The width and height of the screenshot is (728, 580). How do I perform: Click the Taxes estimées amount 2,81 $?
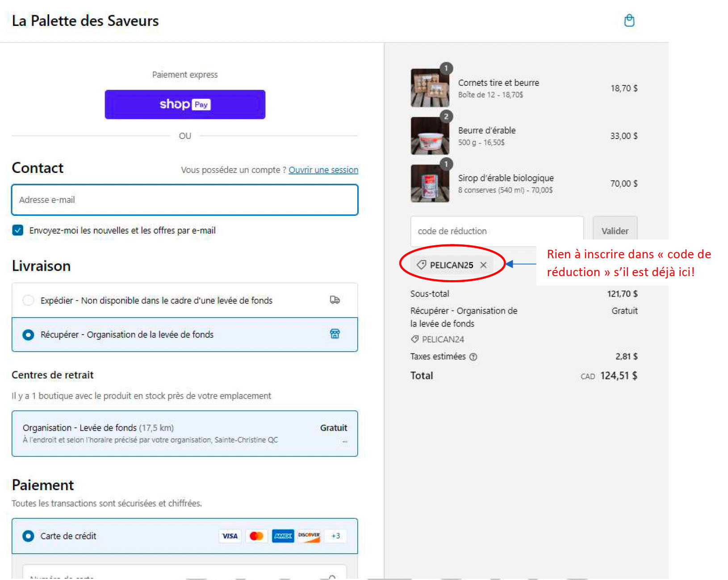tap(627, 356)
